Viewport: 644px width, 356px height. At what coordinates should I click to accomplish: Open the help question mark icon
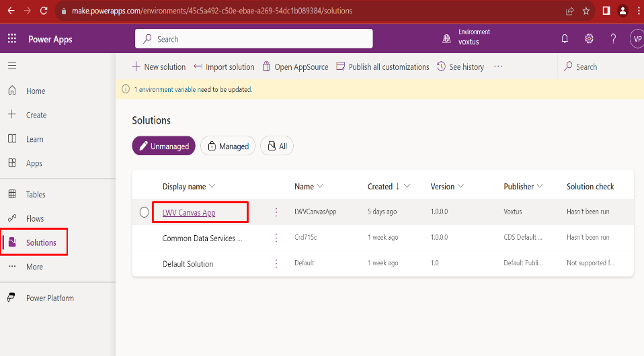coord(613,38)
